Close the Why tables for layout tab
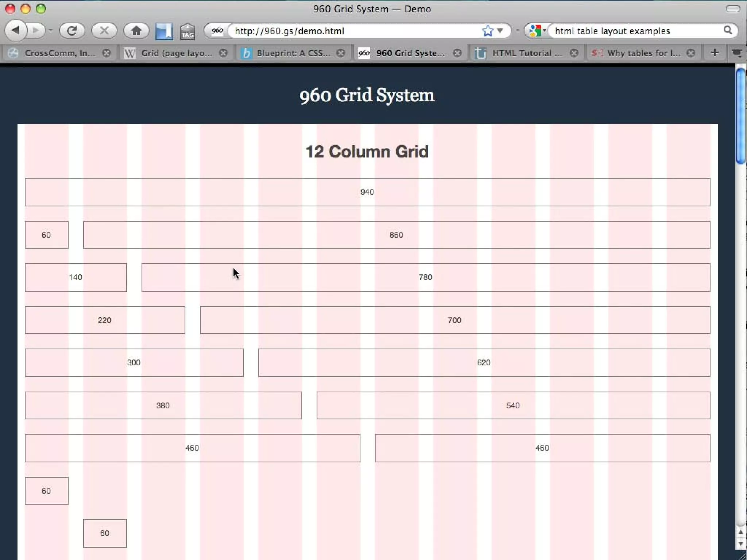The height and width of the screenshot is (560, 747). 690,53
